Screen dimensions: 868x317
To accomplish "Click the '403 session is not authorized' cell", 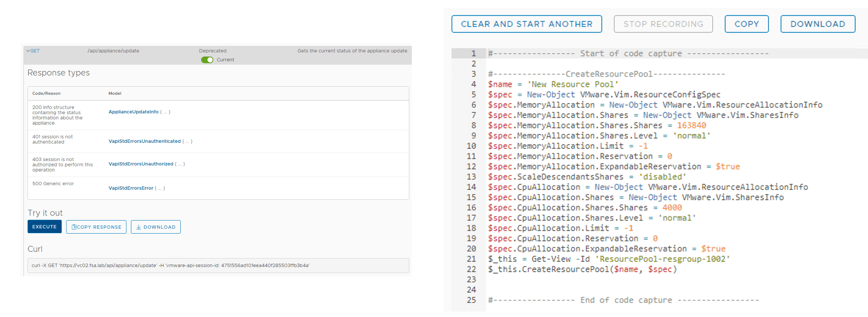I will pos(62,165).
